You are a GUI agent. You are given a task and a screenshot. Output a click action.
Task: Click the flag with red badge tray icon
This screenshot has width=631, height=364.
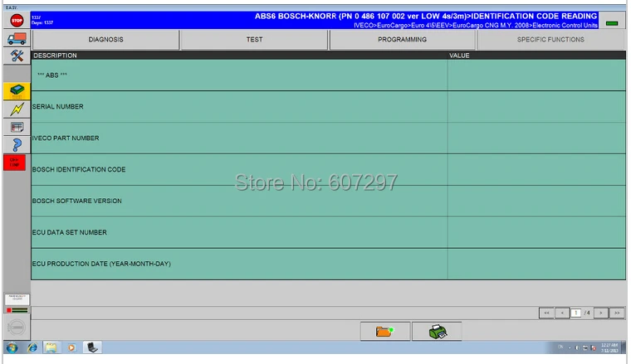point(593,348)
